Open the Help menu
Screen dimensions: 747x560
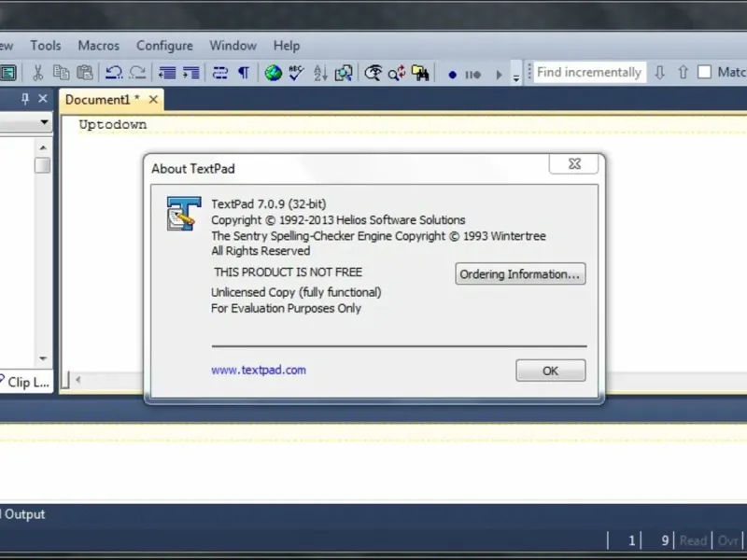coord(287,46)
